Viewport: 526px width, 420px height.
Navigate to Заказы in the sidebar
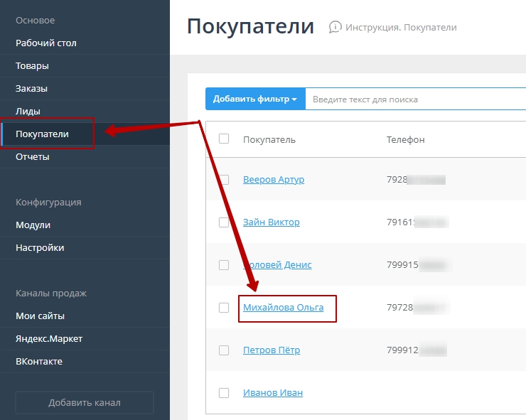point(32,89)
